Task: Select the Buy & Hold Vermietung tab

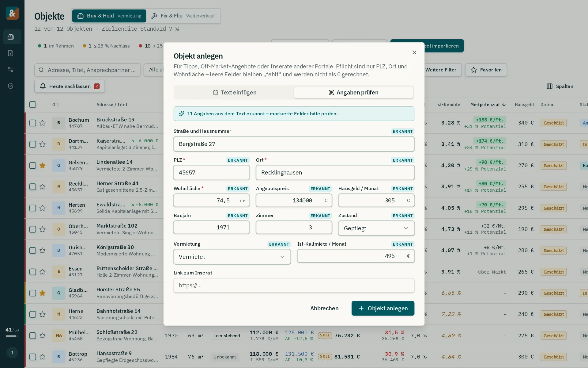Action: [109, 16]
